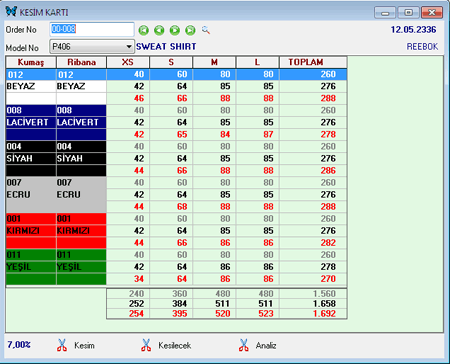Select the KIRMIZI Ribana cell
This screenshot has width=450, height=364.
coord(81,231)
